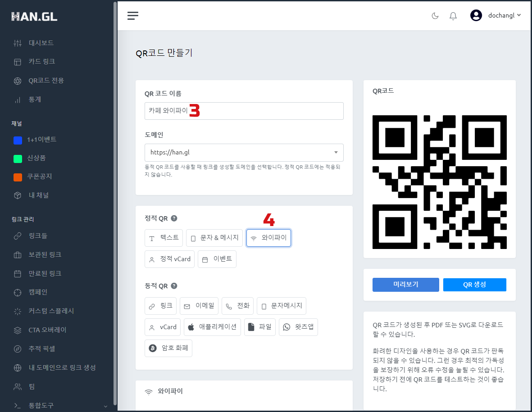Toggle dark mode moon icon

[435, 16]
